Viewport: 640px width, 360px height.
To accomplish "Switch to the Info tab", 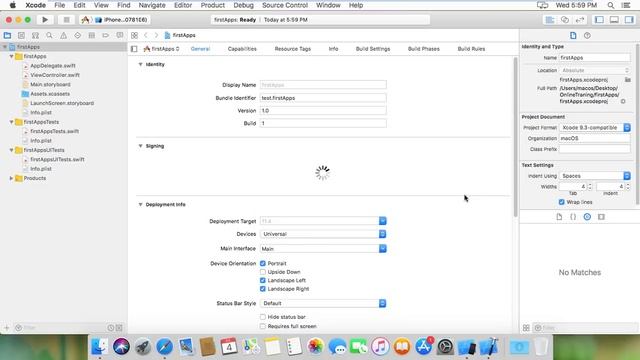I will (x=333, y=49).
